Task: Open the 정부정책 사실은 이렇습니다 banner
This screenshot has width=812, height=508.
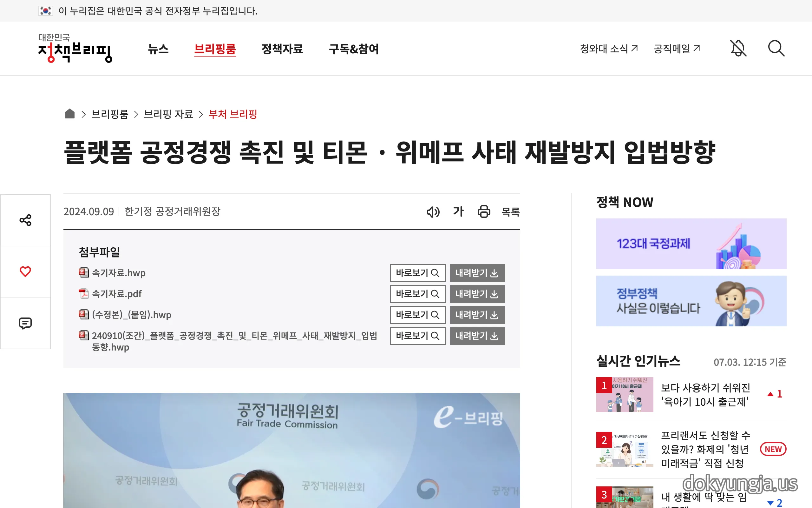Action: [x=691, y=301]
